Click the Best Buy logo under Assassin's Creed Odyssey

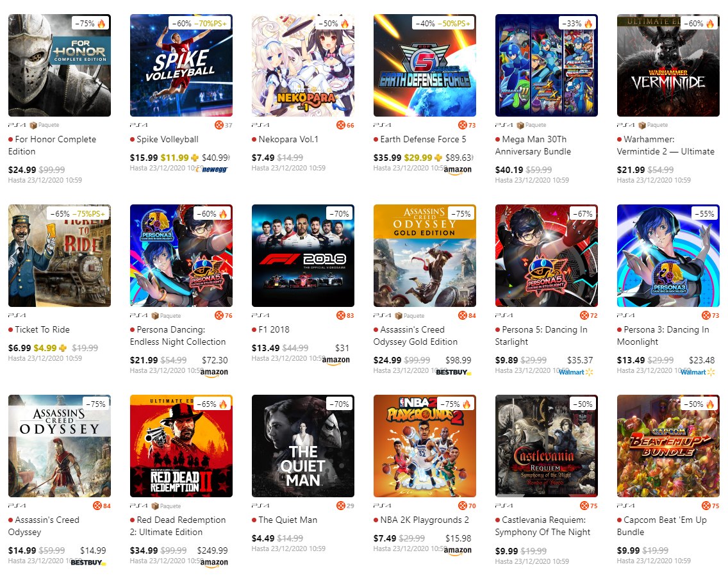[x=88, y=562]
